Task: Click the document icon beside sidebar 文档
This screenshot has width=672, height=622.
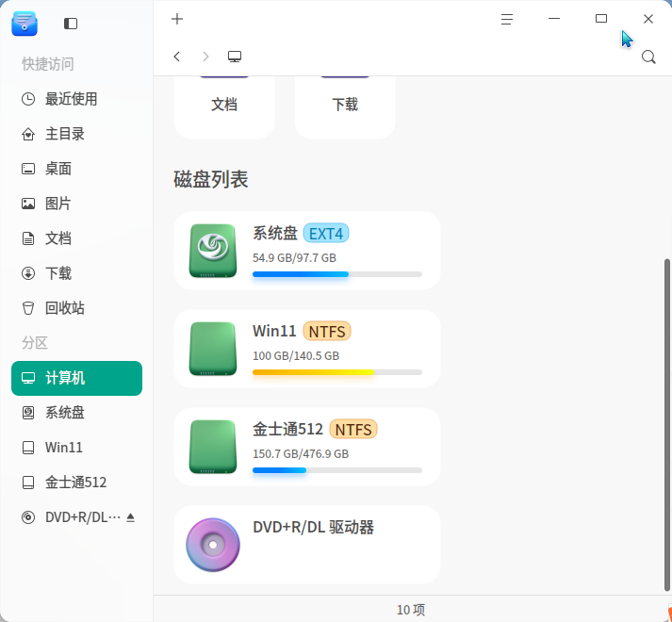Action: [x=28, y=238]
